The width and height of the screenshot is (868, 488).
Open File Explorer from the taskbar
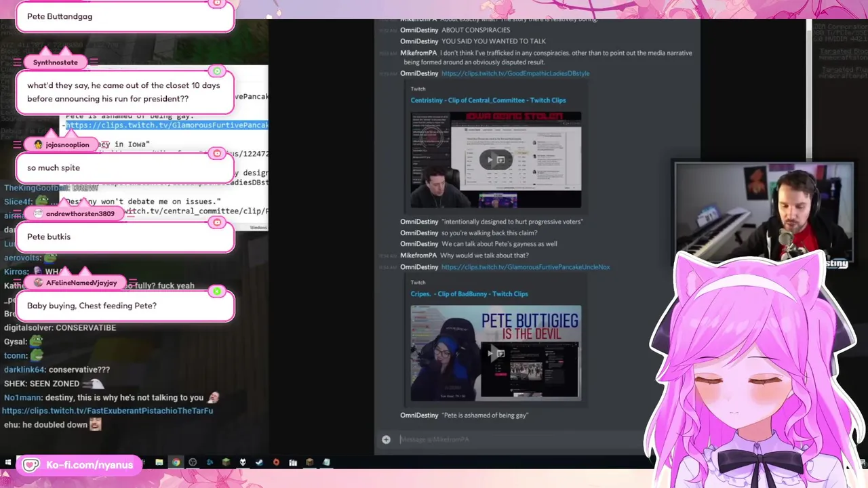click(159, 462)
